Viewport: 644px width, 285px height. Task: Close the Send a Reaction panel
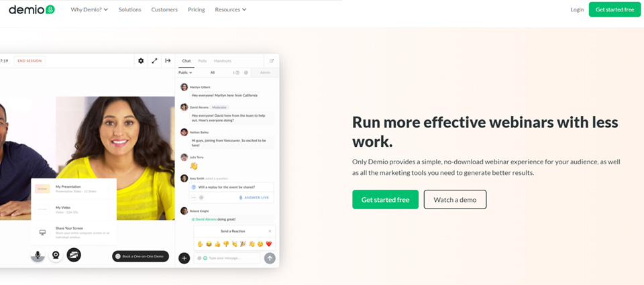[x=270, y=231]
